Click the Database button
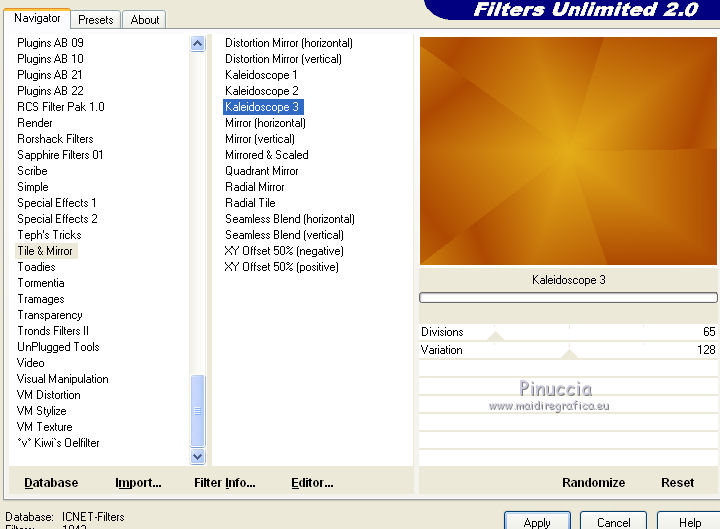720x529 pixels. (51, 483)
